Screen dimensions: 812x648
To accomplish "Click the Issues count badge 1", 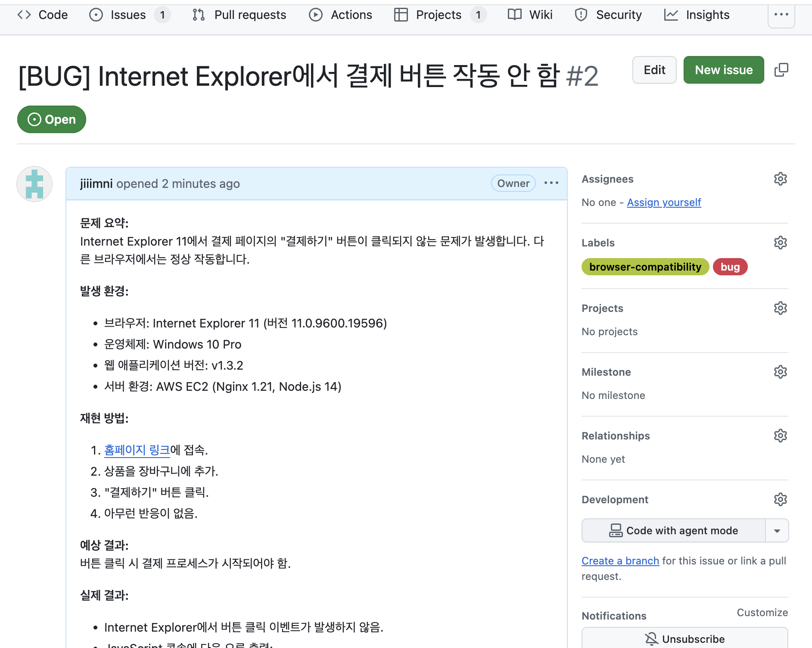I will coord(162,15).
